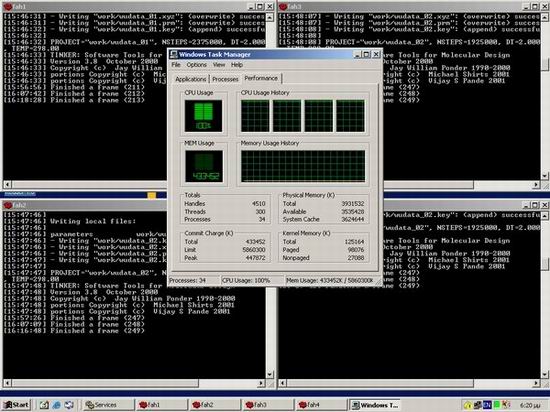Open the Help menu in Task Manager
The height and width of the screenshot is (412, 550).
(237, 65)
